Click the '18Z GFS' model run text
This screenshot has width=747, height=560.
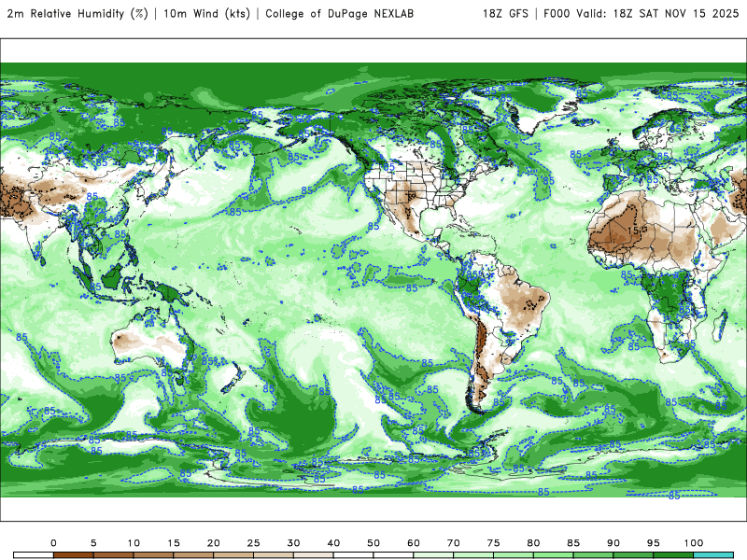point(505,13)
